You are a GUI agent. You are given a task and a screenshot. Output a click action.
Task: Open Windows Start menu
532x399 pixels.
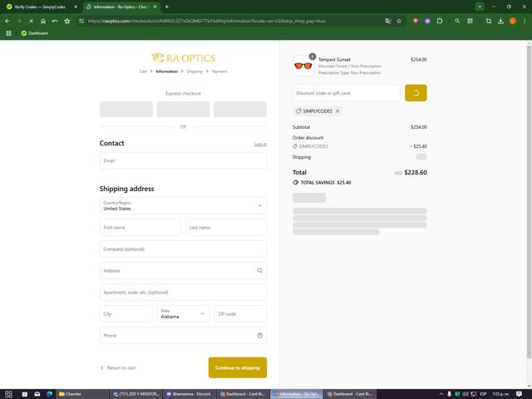[8, 394]
